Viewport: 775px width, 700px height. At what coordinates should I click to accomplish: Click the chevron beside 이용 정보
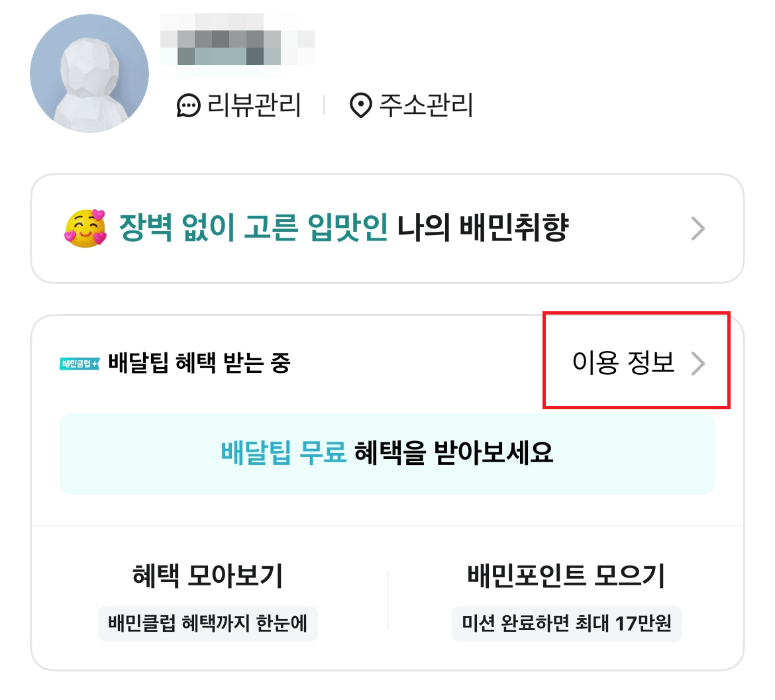(x=698, y=364)
